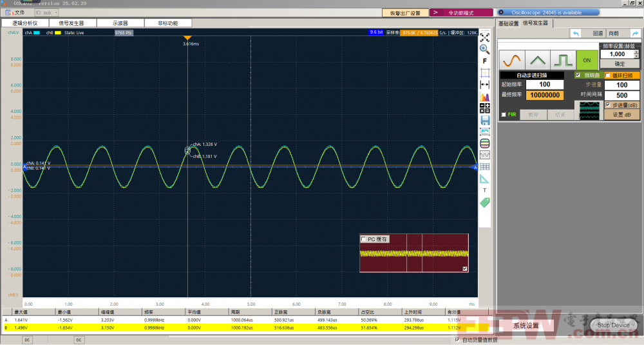Click the 恢复出厂设置 button
The image size is (644, 345).
click(x=405, y=13)
